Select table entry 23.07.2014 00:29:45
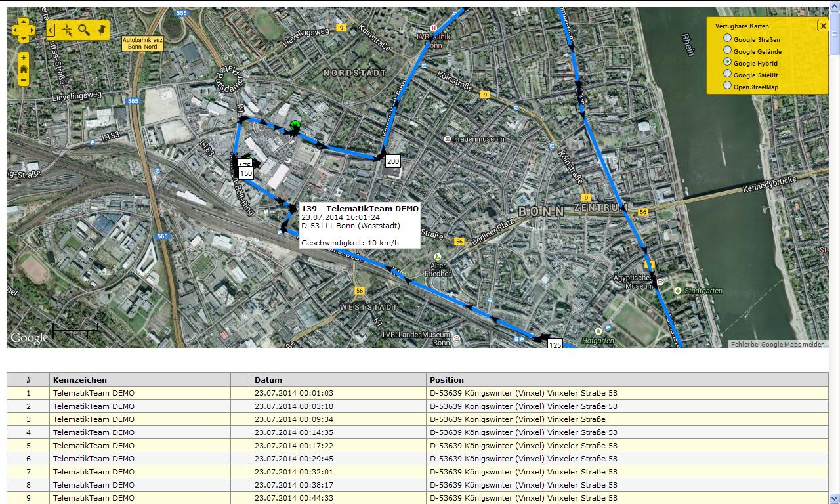 coord(294,459)
